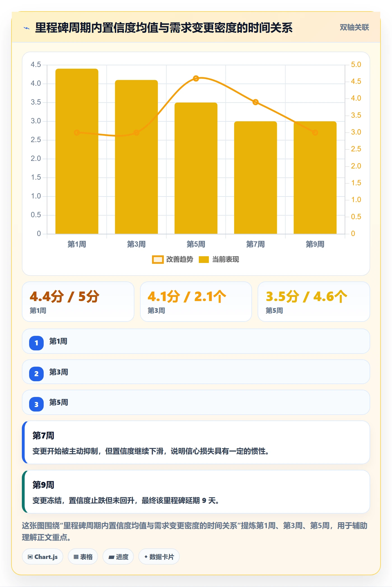
Task: Select the 4.4分 / 5分 data card
Action: pyautogui.click(x=78, y=302)
